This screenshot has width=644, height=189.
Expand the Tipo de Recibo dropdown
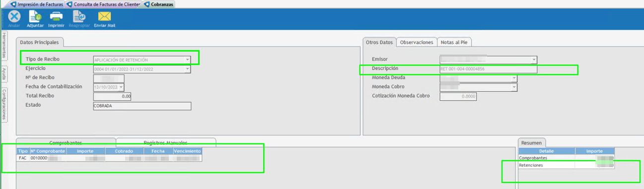(187, 60)
